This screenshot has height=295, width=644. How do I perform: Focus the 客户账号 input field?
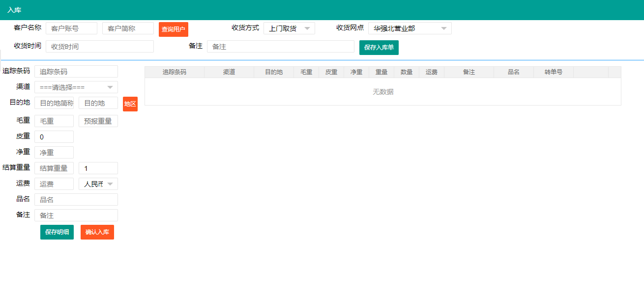click(x=71, y=28)
